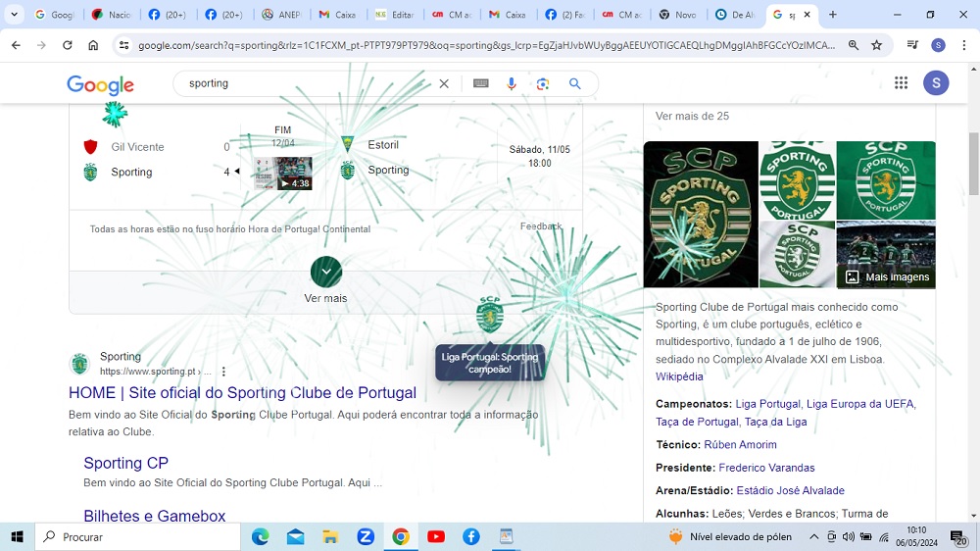
Task: Start voice search with microphone
Action: pyautogui.click(x=512, y=83)
